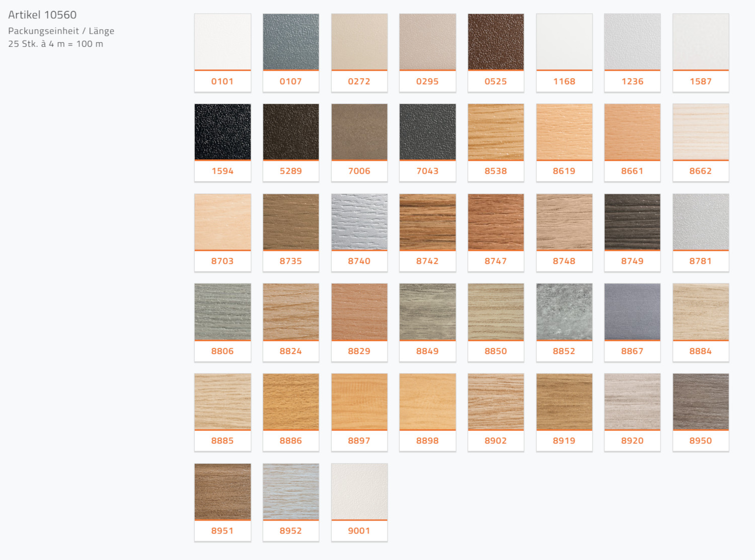Choose the cream white swatch 9001

pyautogui.click(x=359, y=492)
